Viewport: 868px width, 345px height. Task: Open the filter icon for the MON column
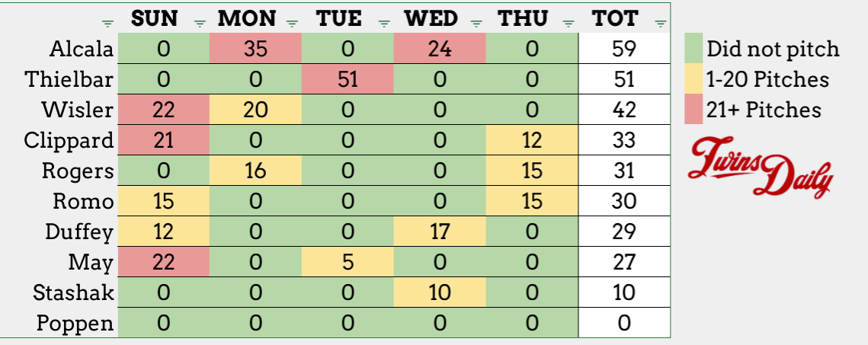click(293, 23)
